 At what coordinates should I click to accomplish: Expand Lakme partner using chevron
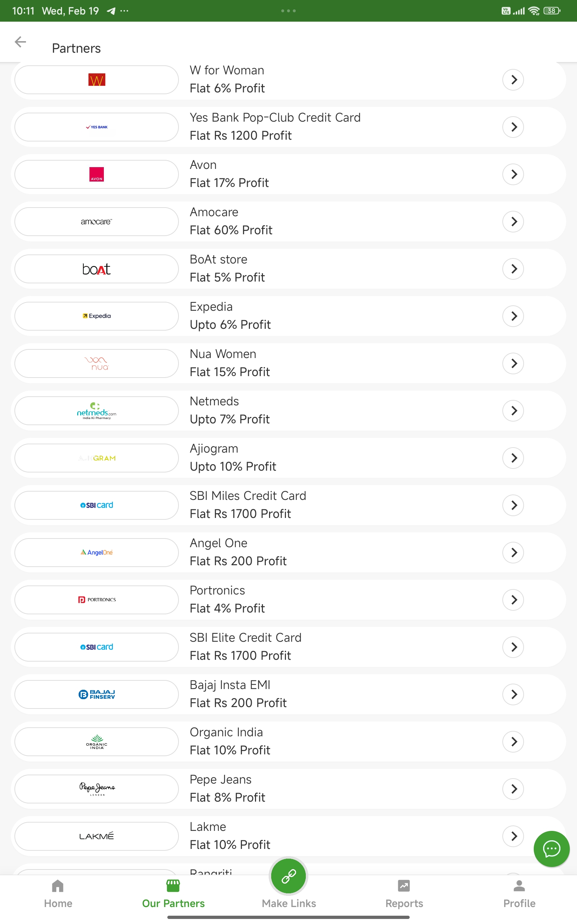tap(513, 836)
